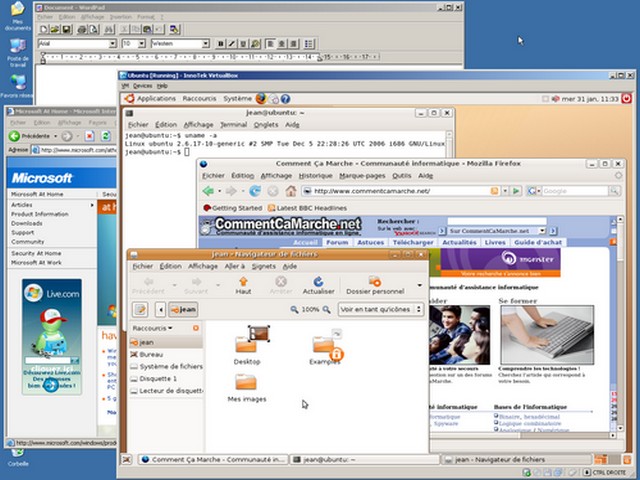This screenshot has height=480, width=640.
Task: Open My Documents desktop icon
Action: pos(18,16)
